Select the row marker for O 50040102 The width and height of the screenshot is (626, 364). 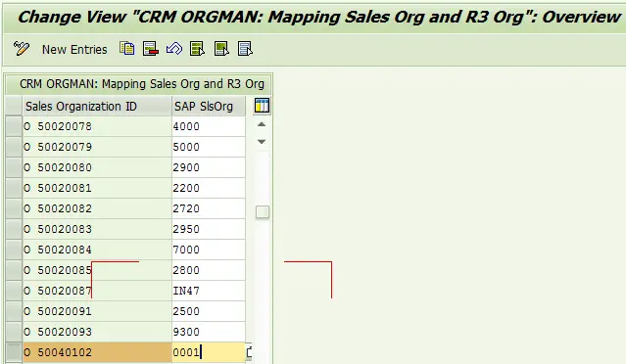14,352
